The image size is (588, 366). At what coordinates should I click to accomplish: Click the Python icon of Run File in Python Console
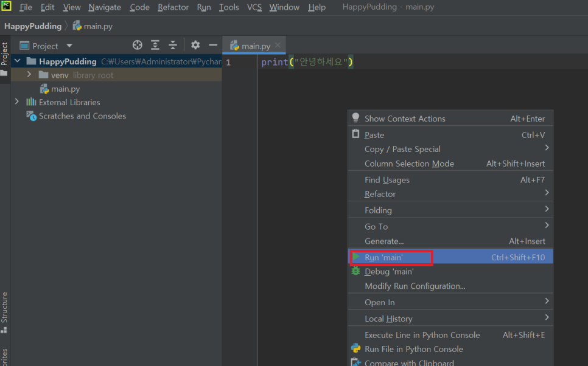[x=355, y=348]
